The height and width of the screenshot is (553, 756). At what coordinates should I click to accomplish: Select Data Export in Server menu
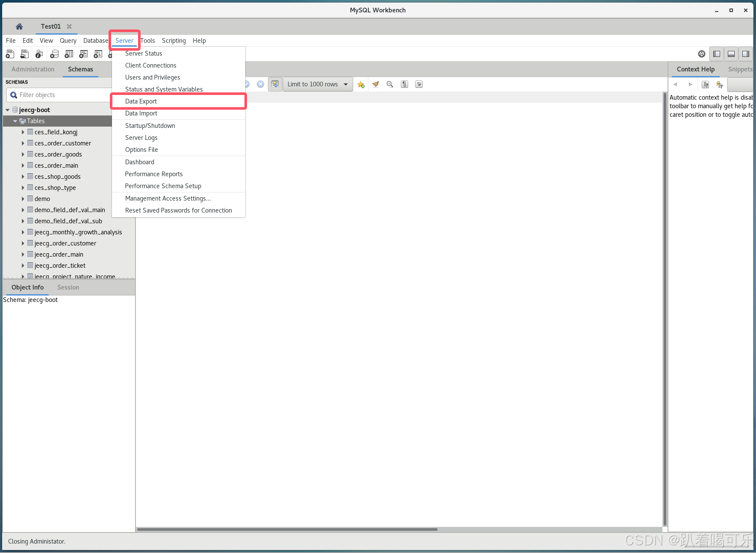pyautogui.click(x=179, y=101)
